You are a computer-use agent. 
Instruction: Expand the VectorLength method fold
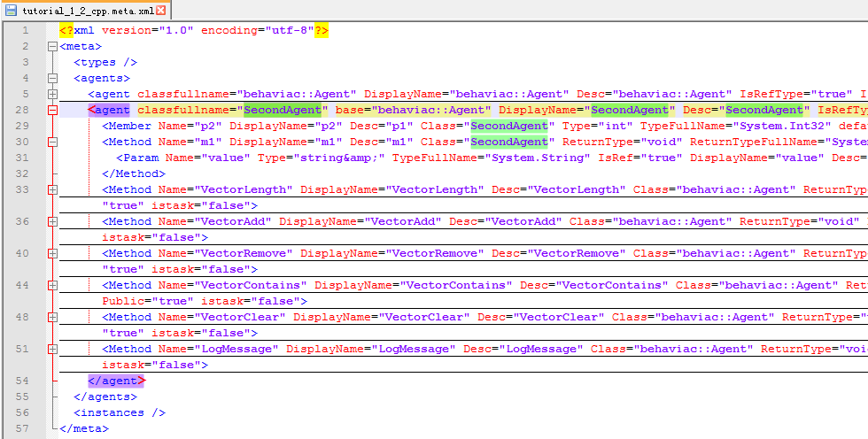(x=52, y=189)
